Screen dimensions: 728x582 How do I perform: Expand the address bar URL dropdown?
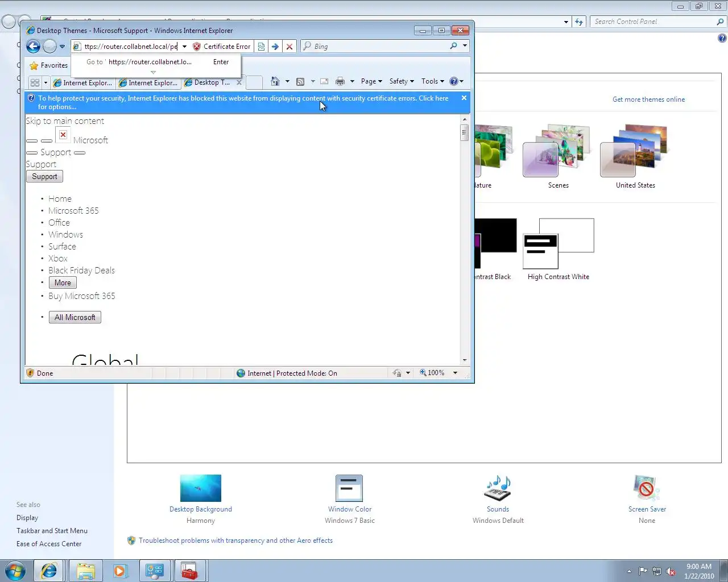tap(184, 47)
